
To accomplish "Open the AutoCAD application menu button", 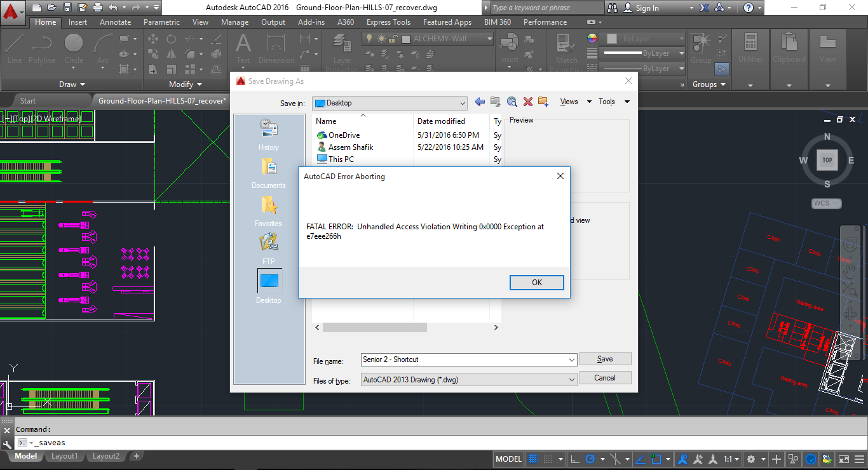I will coord(13,11).
